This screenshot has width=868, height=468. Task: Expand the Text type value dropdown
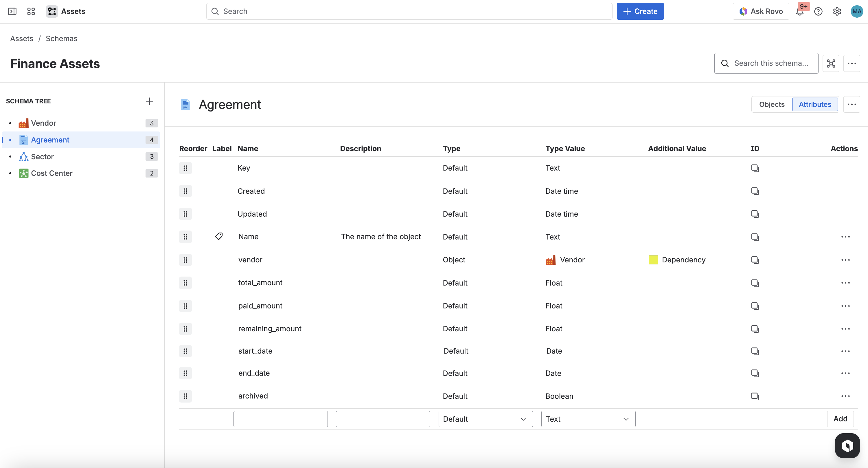588,419
